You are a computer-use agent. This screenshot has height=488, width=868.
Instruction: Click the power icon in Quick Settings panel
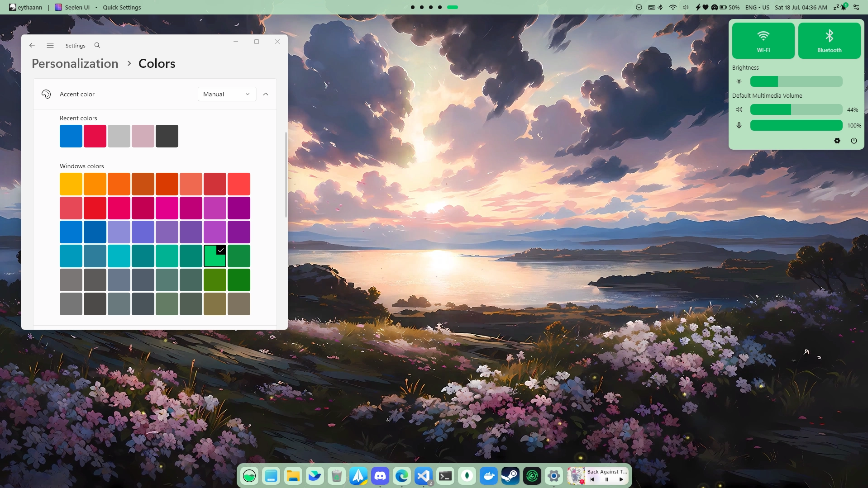pyautogui.click(x=854, y=141)
